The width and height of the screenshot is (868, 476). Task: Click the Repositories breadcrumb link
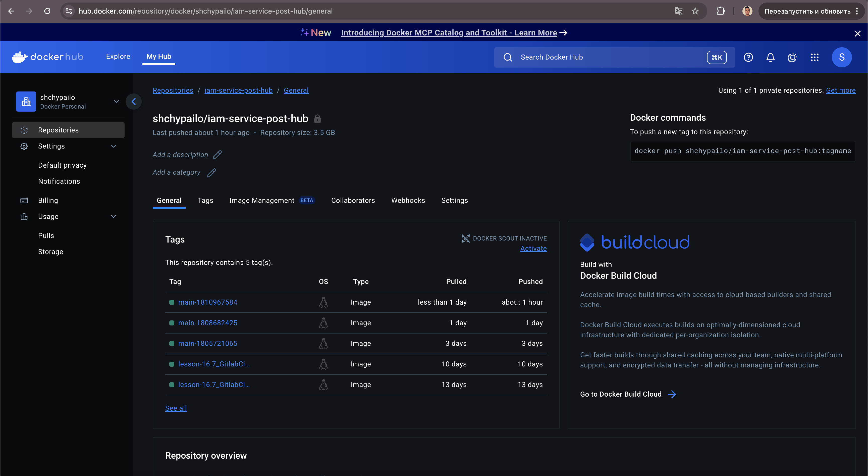(x=173, y=90)
